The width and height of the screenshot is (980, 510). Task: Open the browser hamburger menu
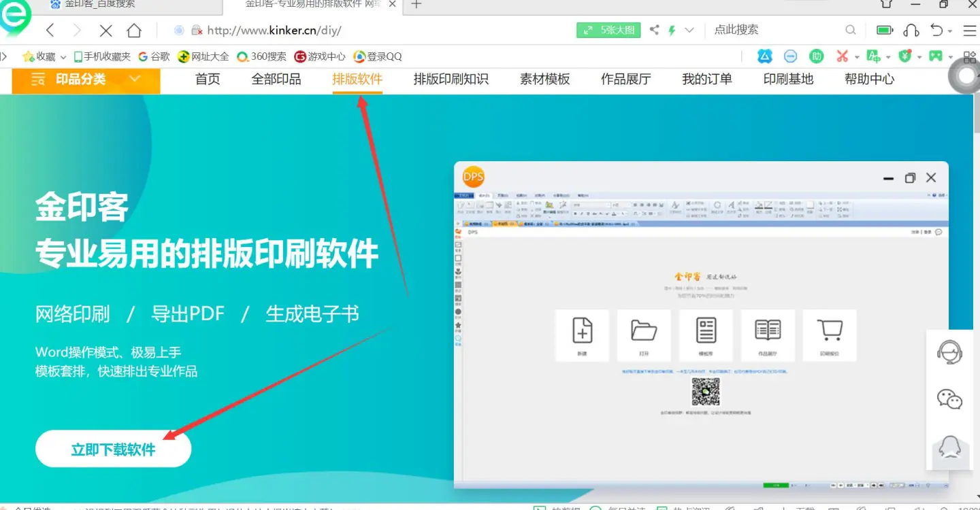(x=969, y=31)
